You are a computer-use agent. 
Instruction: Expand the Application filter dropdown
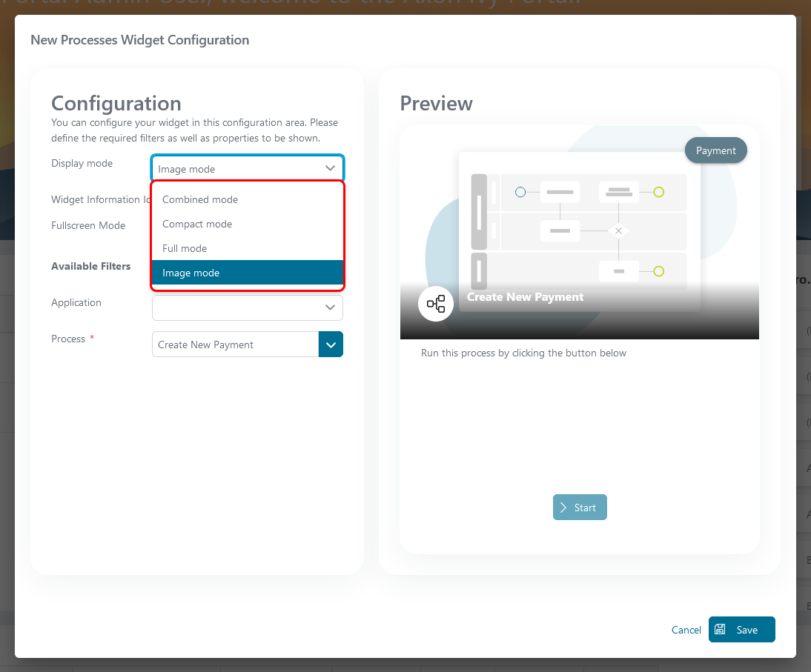pyautogui.click(x=330, y=307)
